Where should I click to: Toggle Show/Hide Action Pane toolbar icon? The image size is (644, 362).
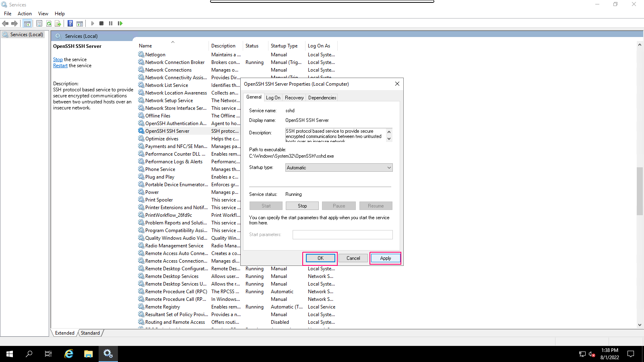[x=80, y=23]
